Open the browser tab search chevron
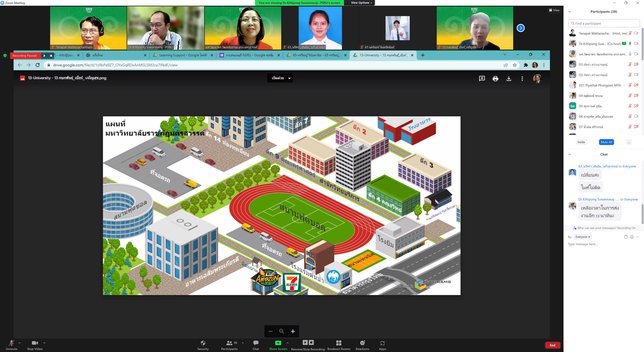Image resolution: width=644 pixels, height=352 pixels. click(505, 55)
